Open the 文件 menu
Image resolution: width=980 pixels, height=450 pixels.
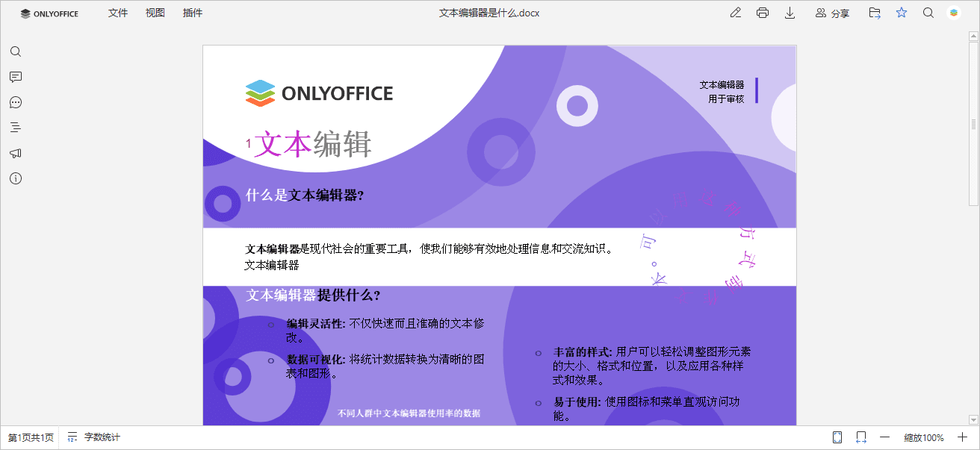pyautogui.click(x=117, y=13)
